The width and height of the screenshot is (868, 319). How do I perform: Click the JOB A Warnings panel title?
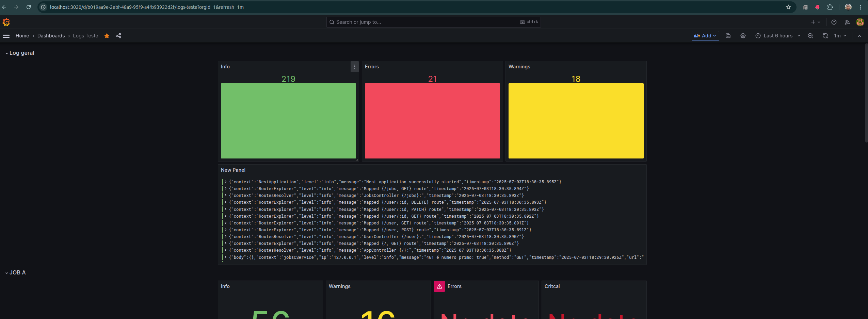[x=339, y=286]
